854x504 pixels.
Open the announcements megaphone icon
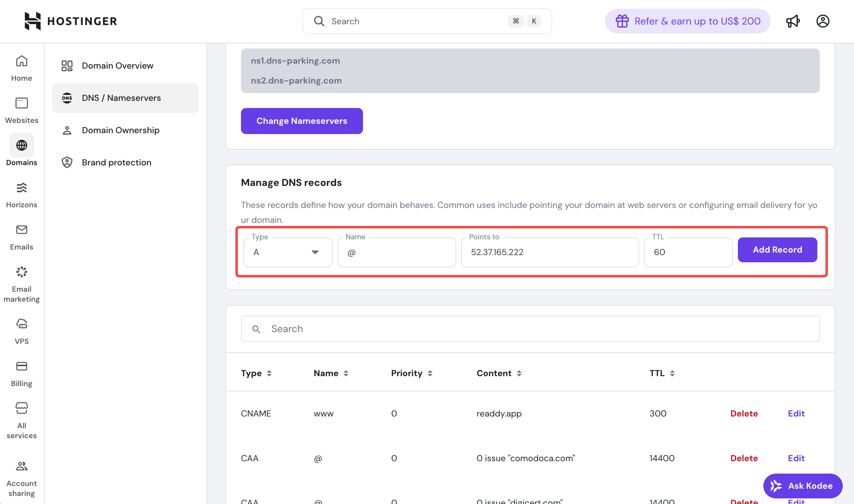tap(793, 21)
